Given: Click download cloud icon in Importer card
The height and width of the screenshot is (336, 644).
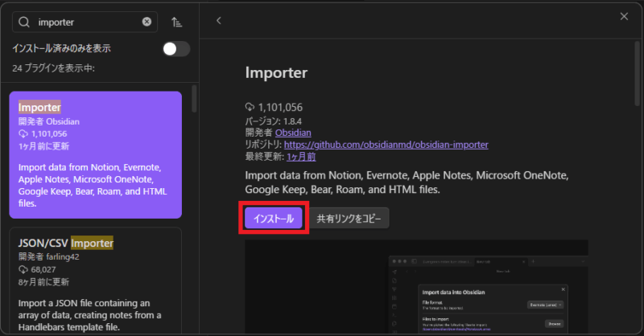Looking at the screenshot, I should point(23,133).
